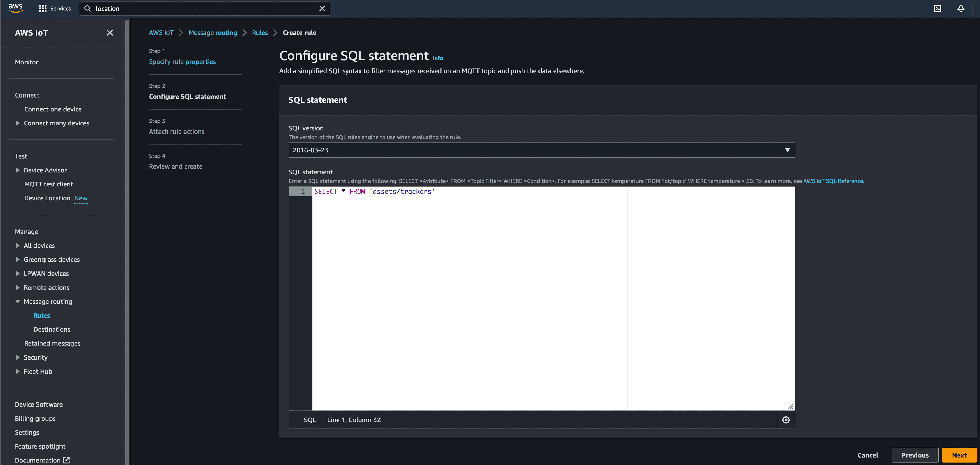
Task: Return to Specify rule properties step
Action: 182,62
